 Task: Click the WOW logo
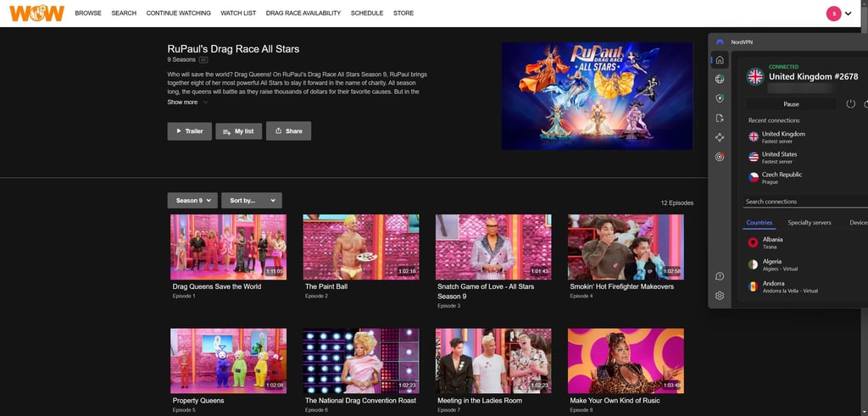click(36, 14)
